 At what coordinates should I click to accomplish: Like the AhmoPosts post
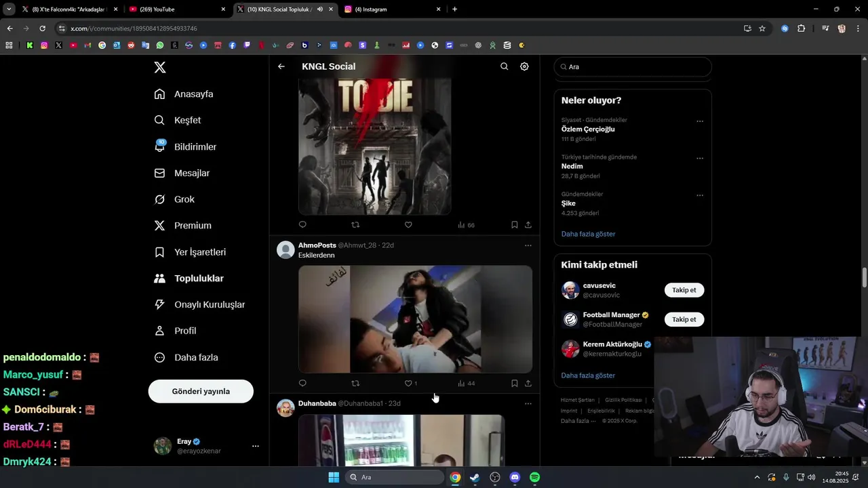[x=408, y=383]
